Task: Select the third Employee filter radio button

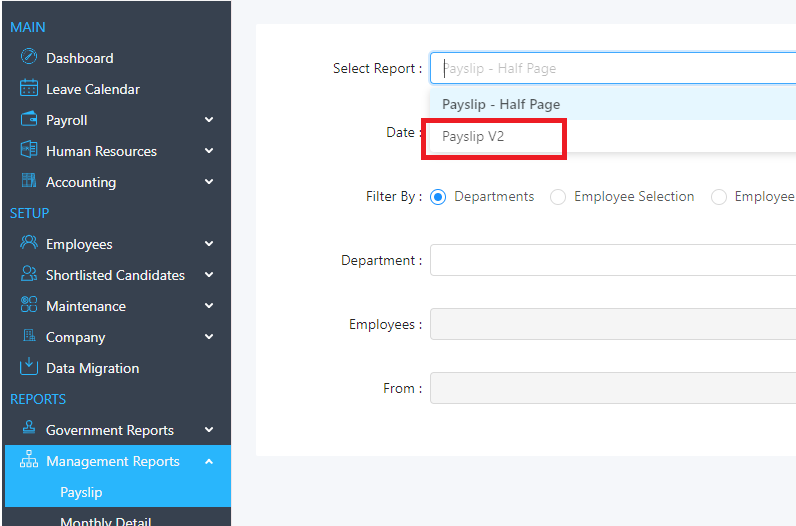Action: pos(719,196)
